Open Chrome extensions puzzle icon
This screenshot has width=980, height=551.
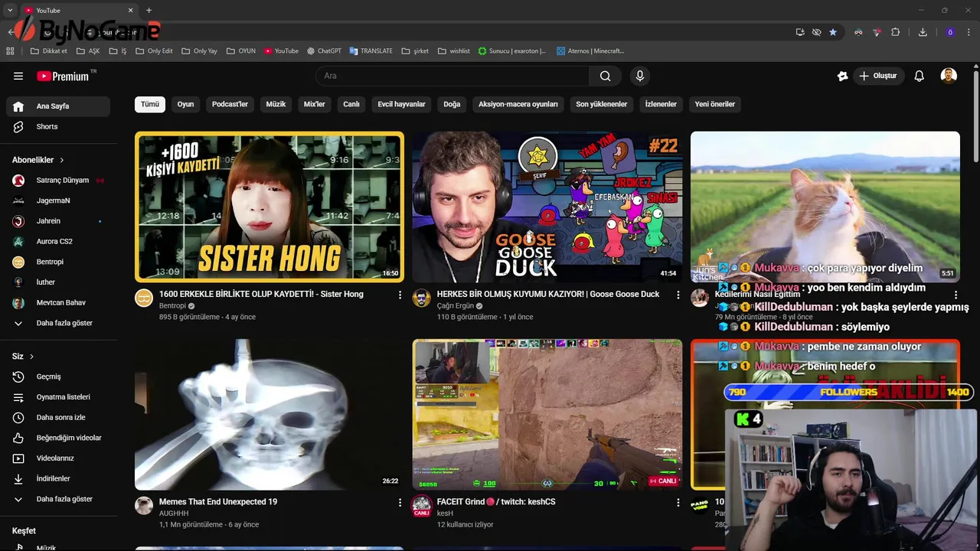click(x=895, y=32)
